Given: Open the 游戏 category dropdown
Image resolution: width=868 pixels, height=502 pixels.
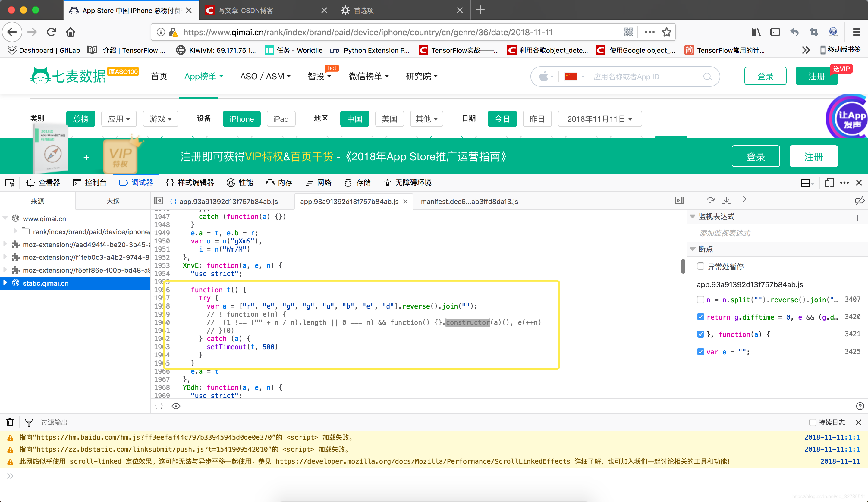Looking at the screenshot, I should [161, 119].
